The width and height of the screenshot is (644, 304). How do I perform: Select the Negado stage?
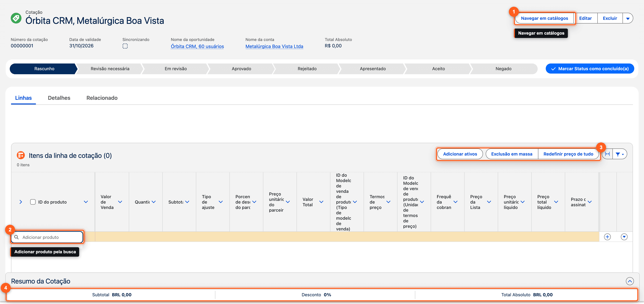[x=503, y=69]
